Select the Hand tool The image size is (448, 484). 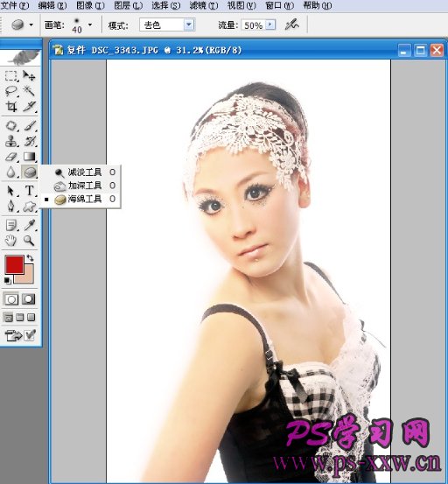(x=11, y=240)
